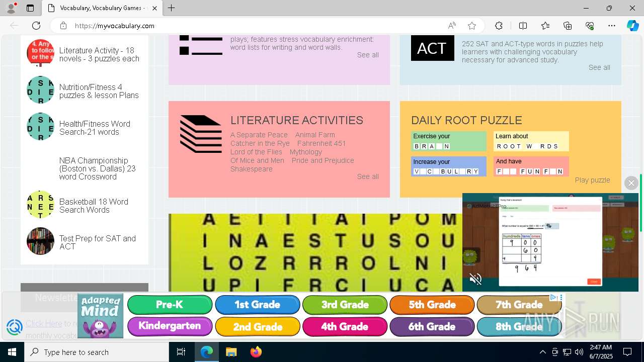Open Browser essentials heart icon
The width and height of the screenshot is (644, 362).
click(590, 26)
